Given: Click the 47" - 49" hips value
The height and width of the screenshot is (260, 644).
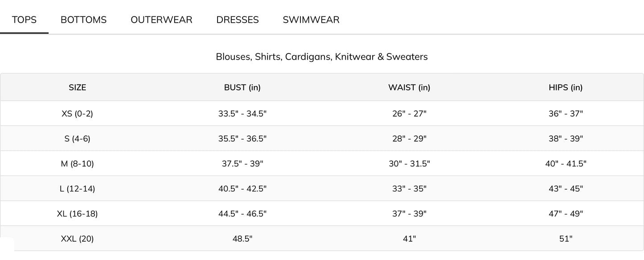Looking at the screenshot, I should pos(566,213).
